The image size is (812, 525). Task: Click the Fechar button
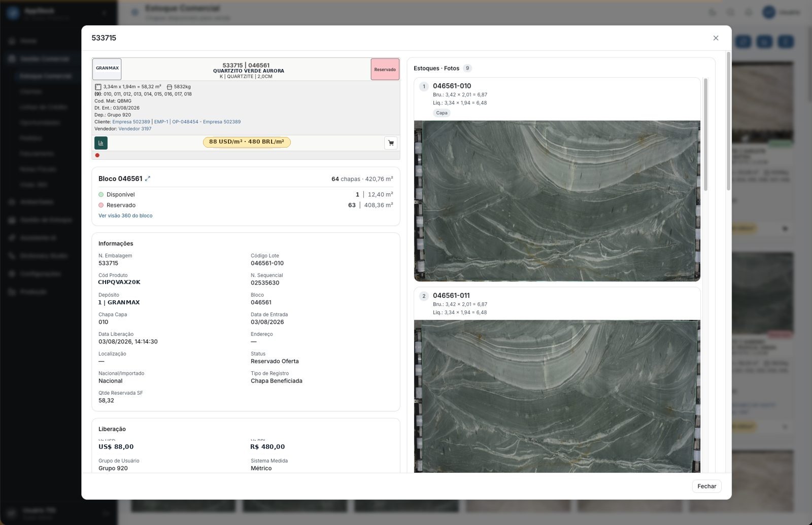coord(707,486)
